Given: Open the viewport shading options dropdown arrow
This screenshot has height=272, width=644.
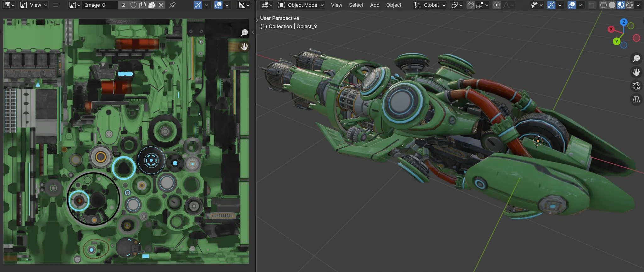Looking at the screenshot, I should pos(638,5).
